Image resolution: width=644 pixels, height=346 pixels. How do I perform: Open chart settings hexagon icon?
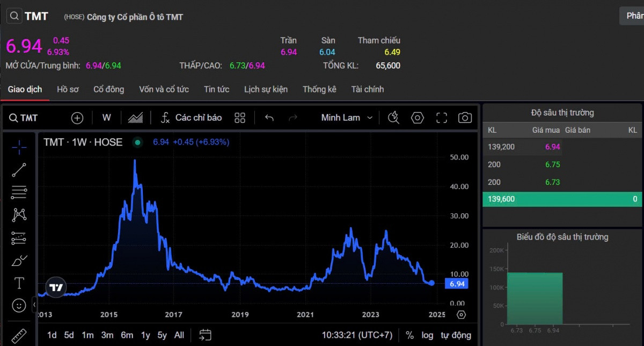pyautogui.click(x=418, y=118)
